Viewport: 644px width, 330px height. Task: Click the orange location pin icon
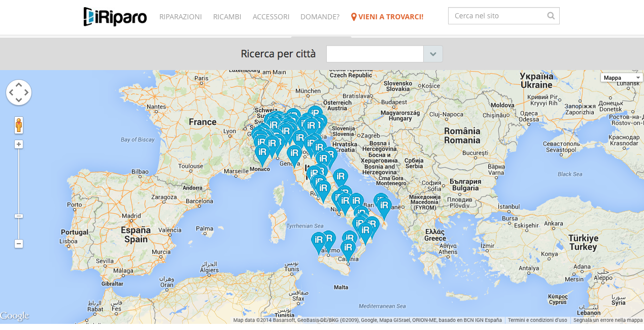(x=354, y=17)
